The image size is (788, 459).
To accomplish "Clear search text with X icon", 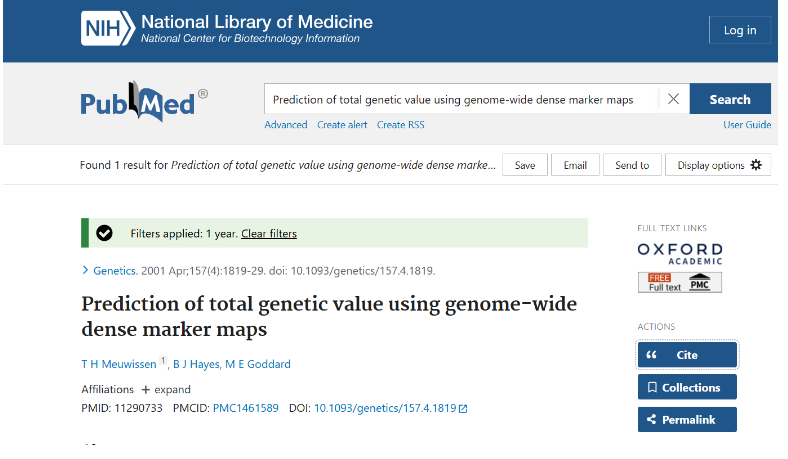I will 673,99.
